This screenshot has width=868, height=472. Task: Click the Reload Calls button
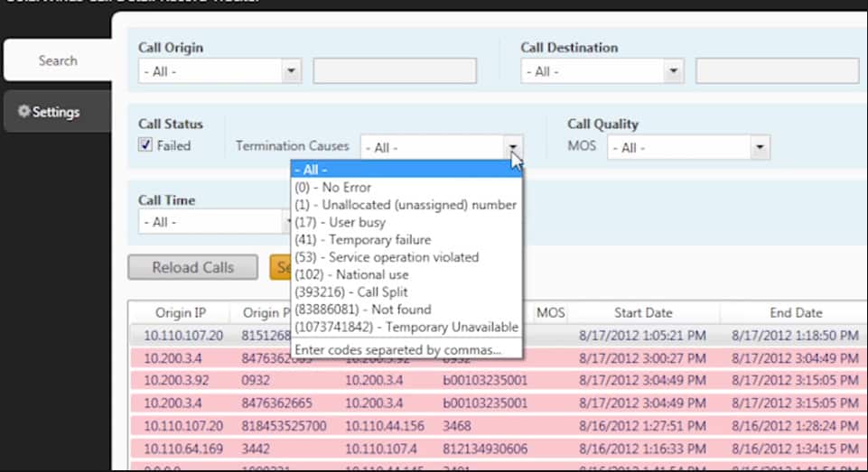coord(192,267)
